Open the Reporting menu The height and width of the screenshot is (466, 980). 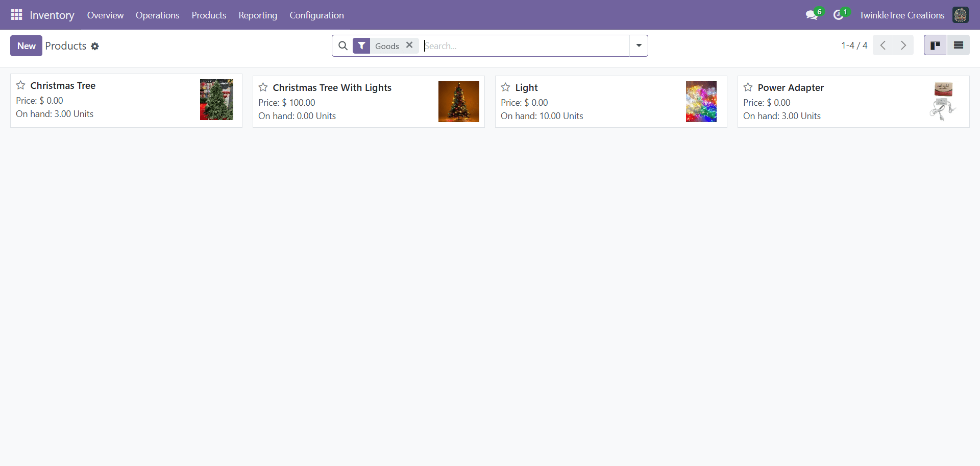(258, 15)
